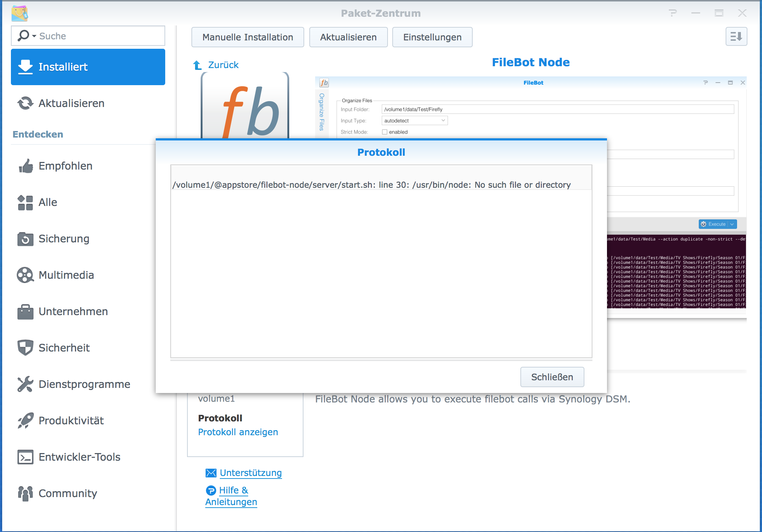This screenshot has width=762, height=532.
Task: Click the FileBot fb package icon
Action: pyautogui.click(x=245, y=106)
